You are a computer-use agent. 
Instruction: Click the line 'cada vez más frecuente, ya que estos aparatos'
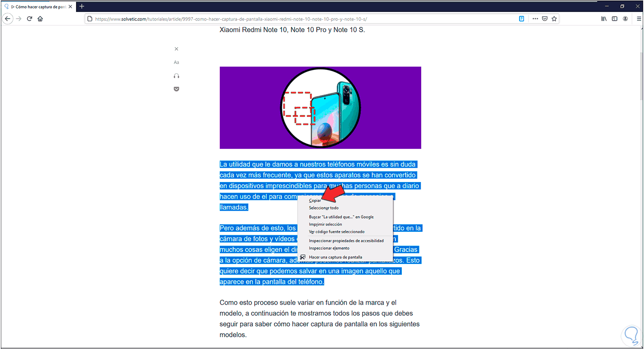[x=318, y=175]
